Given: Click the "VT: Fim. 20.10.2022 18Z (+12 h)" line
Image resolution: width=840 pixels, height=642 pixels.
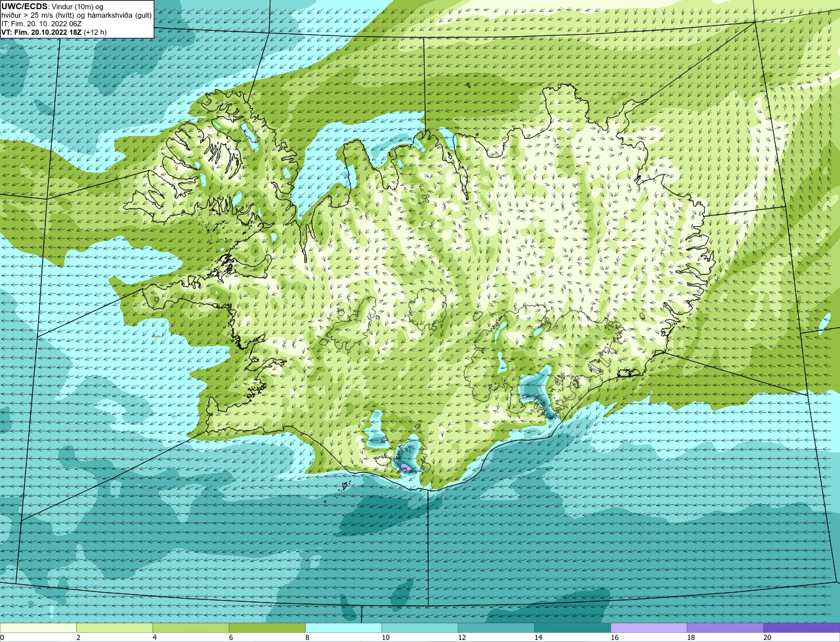Looking at the screenshot, I should coord(54,32).
